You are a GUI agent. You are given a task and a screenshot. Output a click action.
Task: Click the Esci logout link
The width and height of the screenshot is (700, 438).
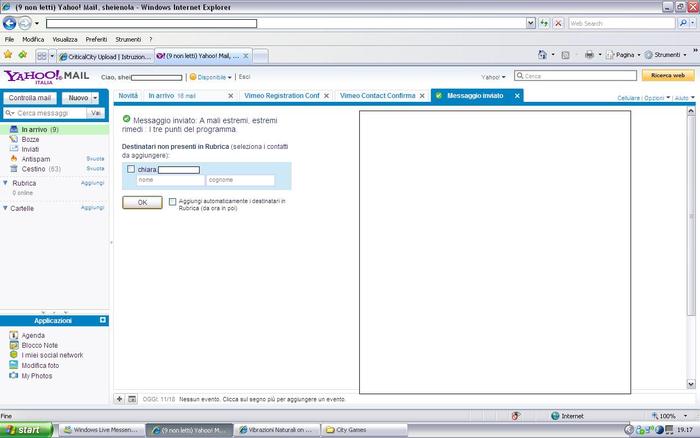pyautogui.click(x=244, y=77)
